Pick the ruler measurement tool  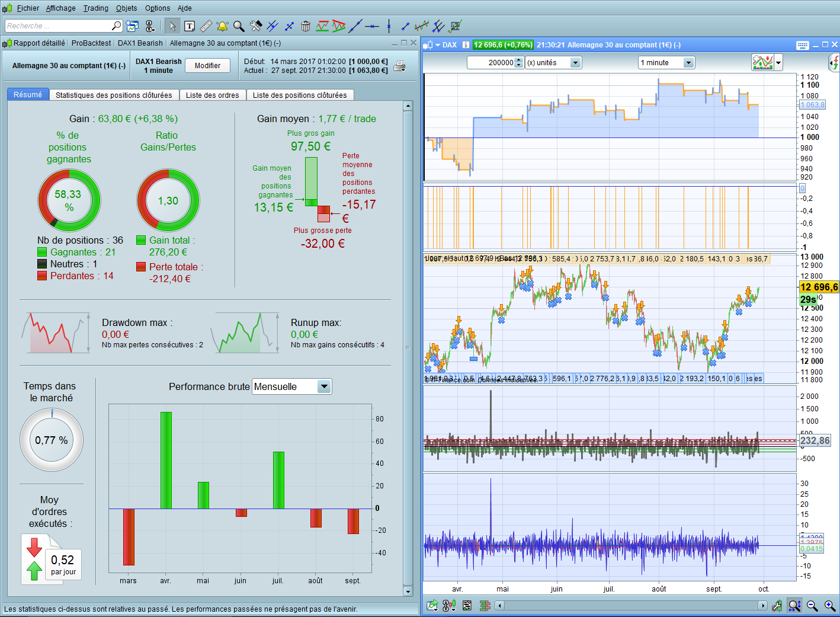[206, 26]
